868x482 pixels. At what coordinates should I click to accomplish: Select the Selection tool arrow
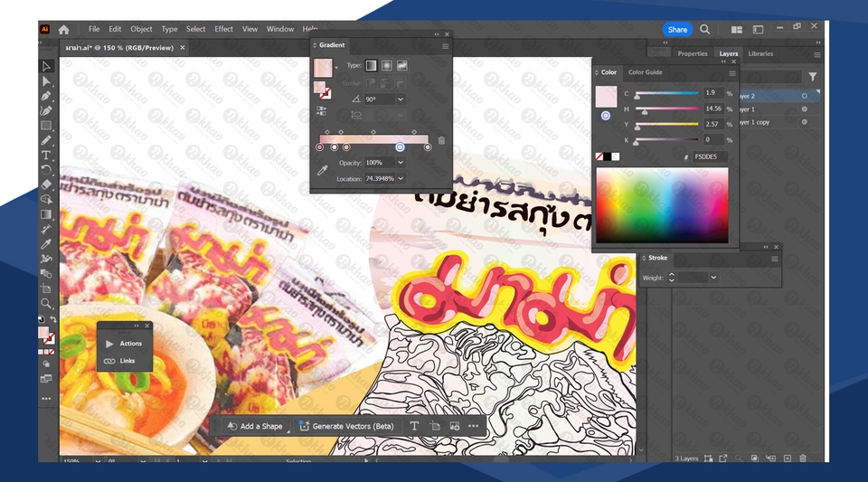coord(46,66)
